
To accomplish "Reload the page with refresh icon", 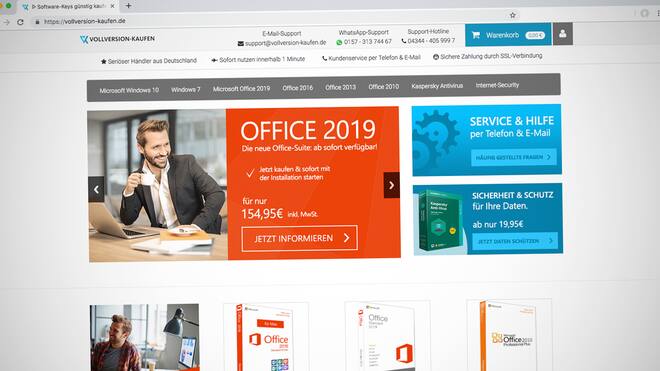I will pyautogui.click(x=20, y=22).
